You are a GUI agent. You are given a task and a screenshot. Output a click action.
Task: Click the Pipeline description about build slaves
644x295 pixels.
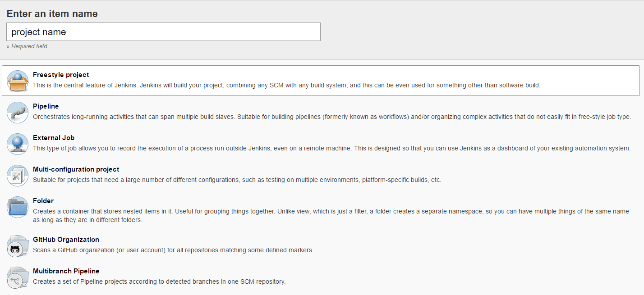click(331, 117)
